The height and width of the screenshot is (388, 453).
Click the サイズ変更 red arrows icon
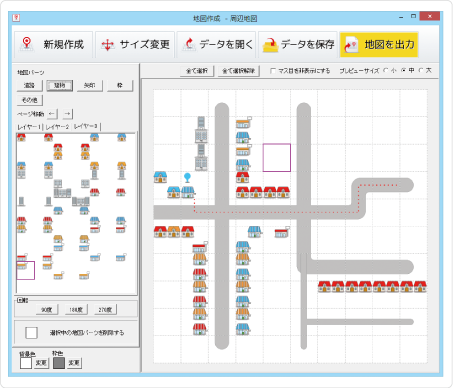point(108,45)
